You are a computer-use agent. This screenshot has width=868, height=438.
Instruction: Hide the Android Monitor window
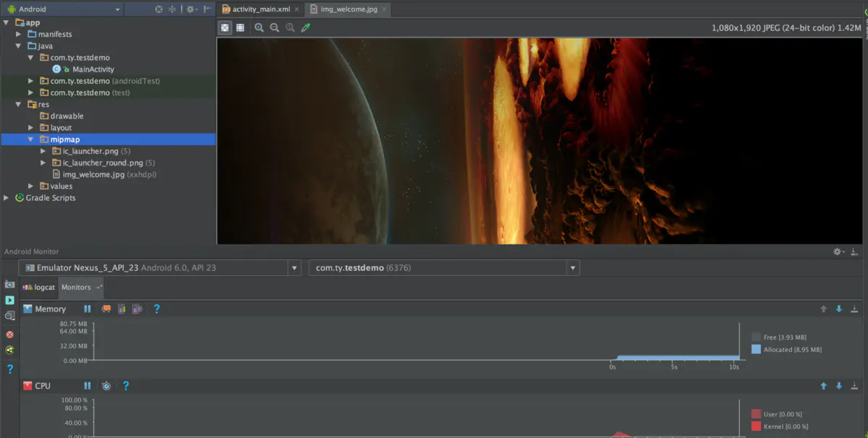pos(855,252)
